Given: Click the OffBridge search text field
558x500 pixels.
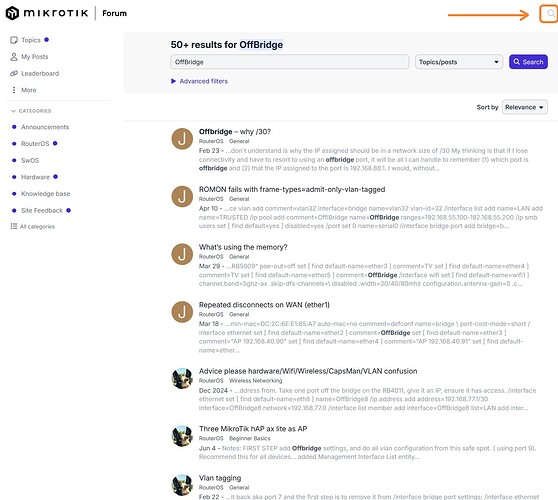Looking at the screenshot, I should (290, 62).
